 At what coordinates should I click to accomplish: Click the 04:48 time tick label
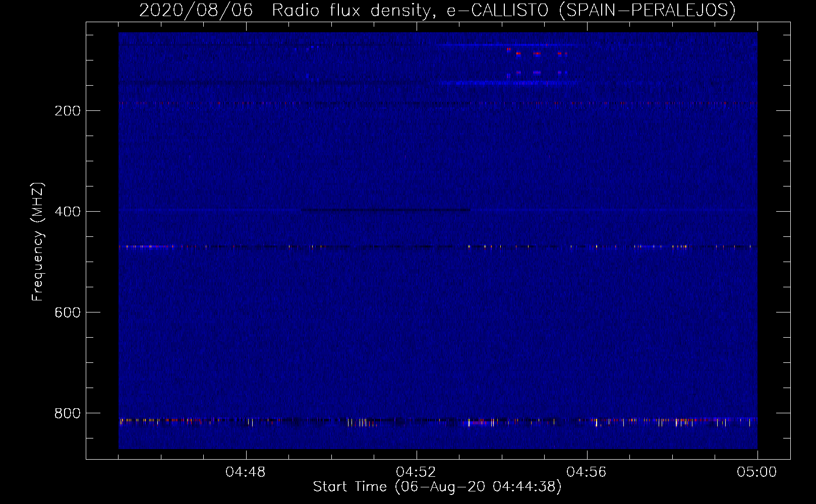click(x=246, y=472)
